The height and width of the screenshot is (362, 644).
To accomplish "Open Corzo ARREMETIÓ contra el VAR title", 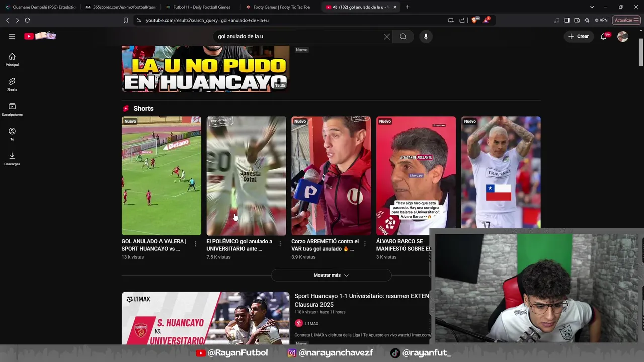I will click(x=325, y=245).
